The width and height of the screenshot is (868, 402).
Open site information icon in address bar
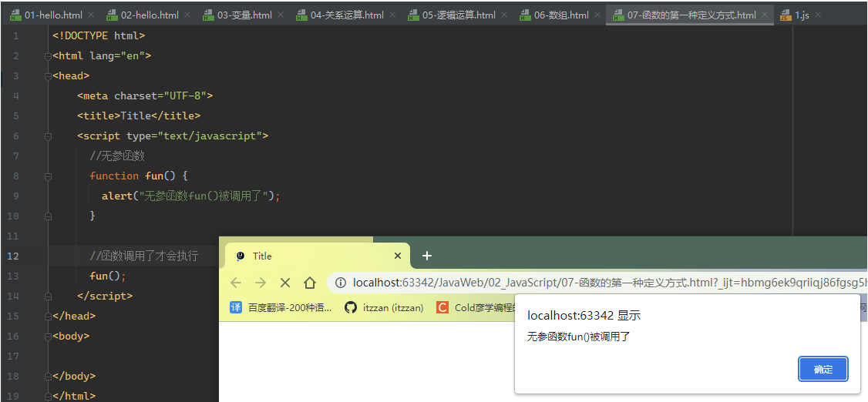(341, 283)
